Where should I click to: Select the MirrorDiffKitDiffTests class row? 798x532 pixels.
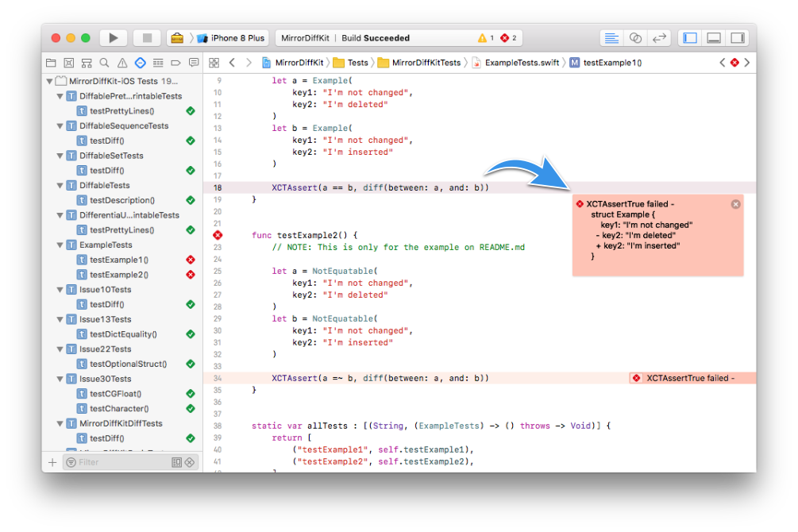pos(122,423)
